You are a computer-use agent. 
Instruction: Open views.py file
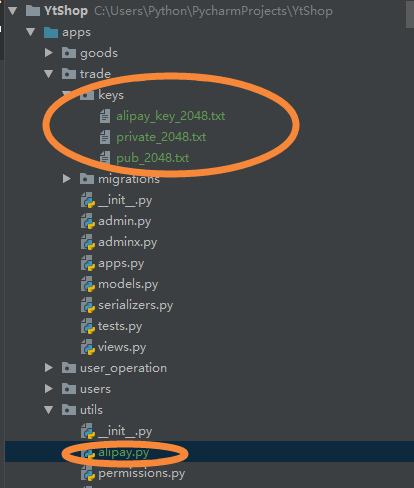(x=122, y=347)
